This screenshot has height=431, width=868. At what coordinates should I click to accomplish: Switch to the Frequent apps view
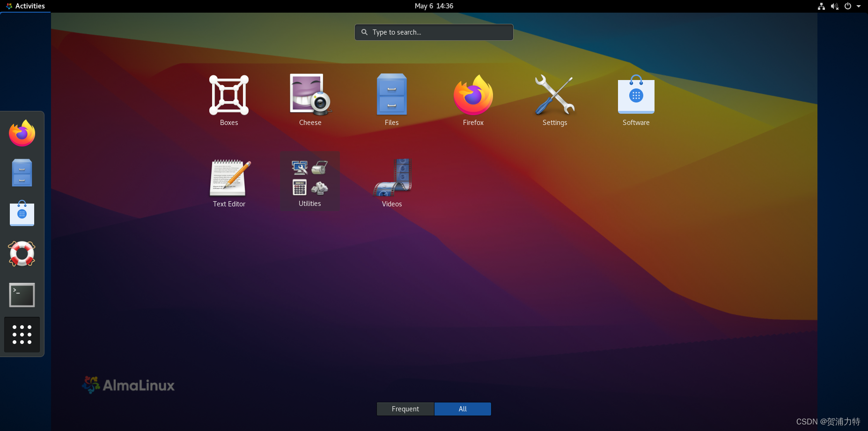point(405,409)
